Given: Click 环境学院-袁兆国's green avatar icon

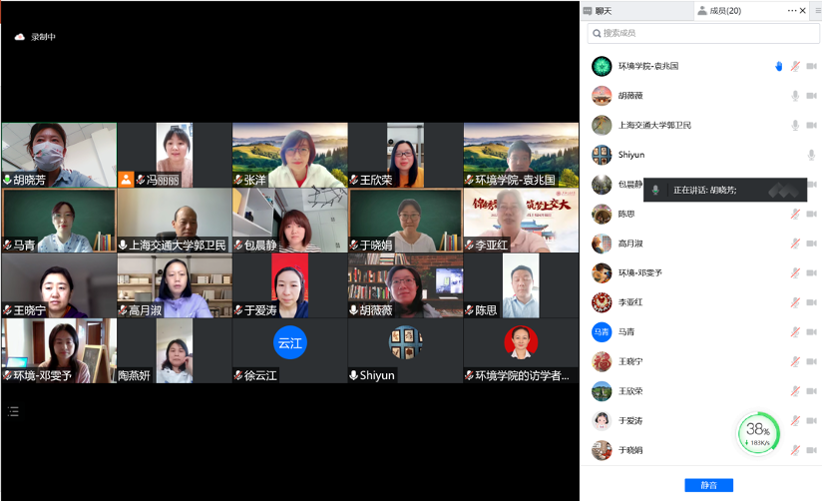Looking at the screenshot, I should [601, 66].
